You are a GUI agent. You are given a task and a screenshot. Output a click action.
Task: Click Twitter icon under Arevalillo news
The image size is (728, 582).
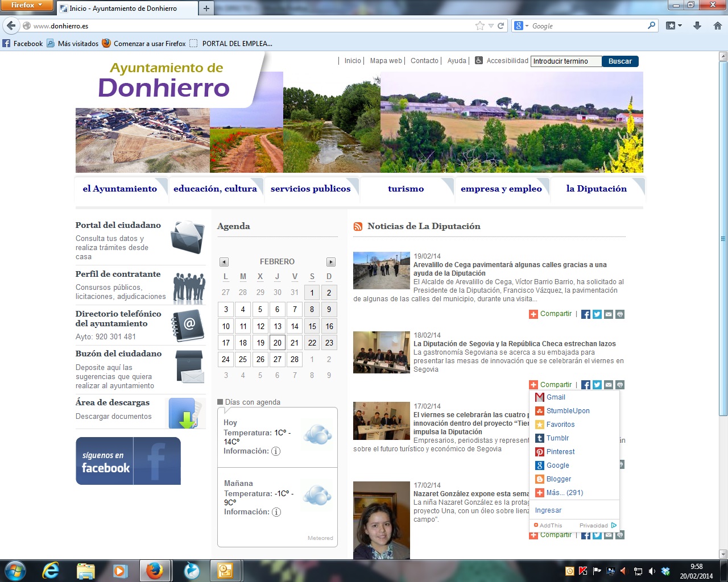[x=597, y=314]
